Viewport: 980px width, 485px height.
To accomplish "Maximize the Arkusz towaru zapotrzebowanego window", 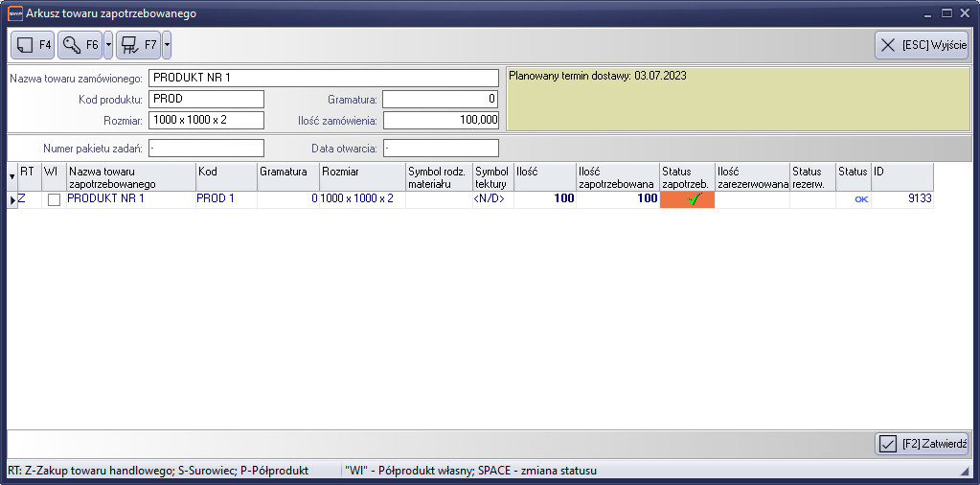I will click(946, 13).
